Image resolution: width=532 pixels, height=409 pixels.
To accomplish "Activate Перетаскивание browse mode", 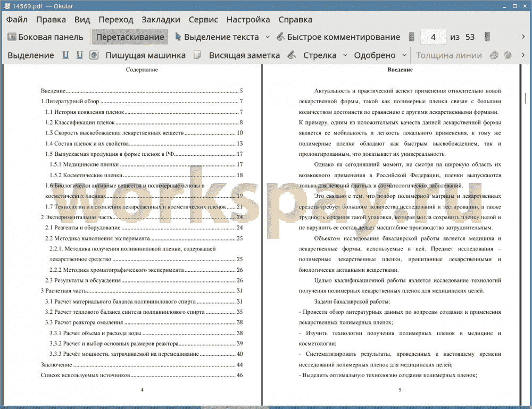I will tap(130, 37).
